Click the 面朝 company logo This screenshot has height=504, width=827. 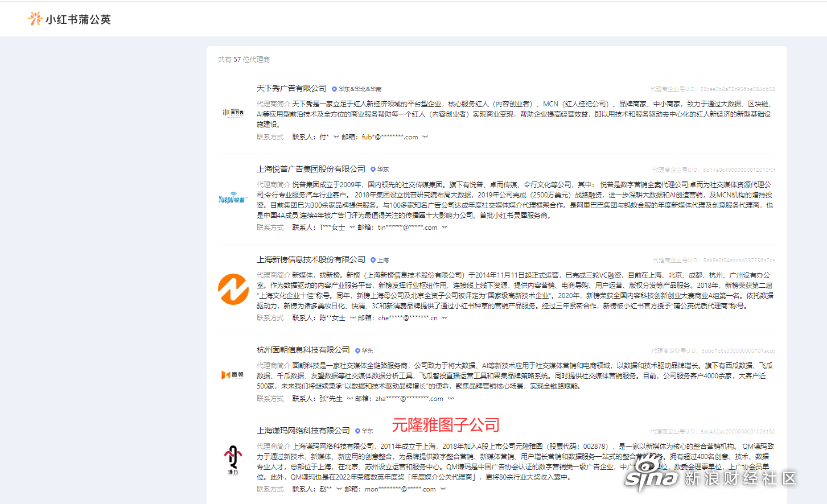pyautogui.click(x=233, y=375)
